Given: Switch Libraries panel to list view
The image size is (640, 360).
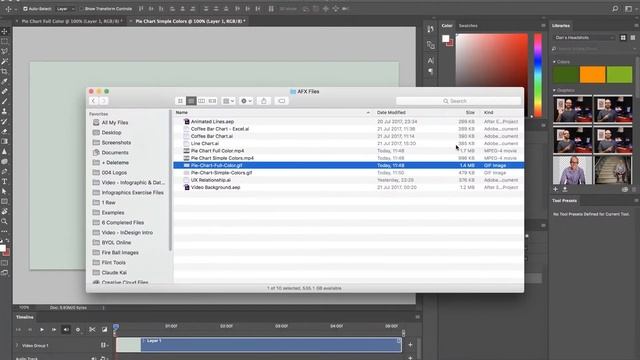Looking at the screenshot, I should (x=633, y=38).
